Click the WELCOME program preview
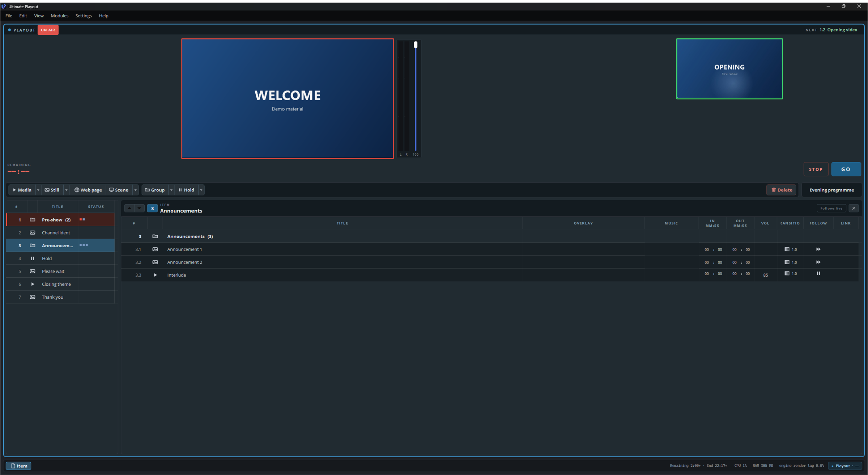The width and height of the screenshot is (868, 475). coord(288,98)
